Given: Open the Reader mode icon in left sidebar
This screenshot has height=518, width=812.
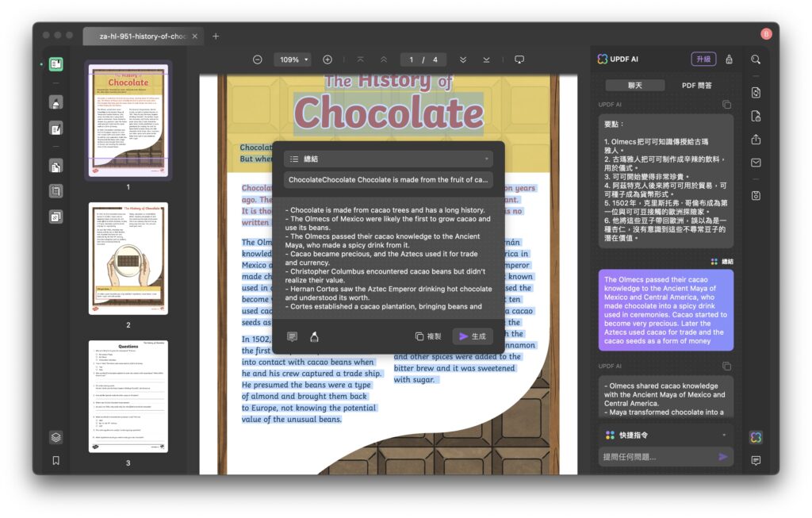Looking at the screenshot, I should tap(56, 64).
